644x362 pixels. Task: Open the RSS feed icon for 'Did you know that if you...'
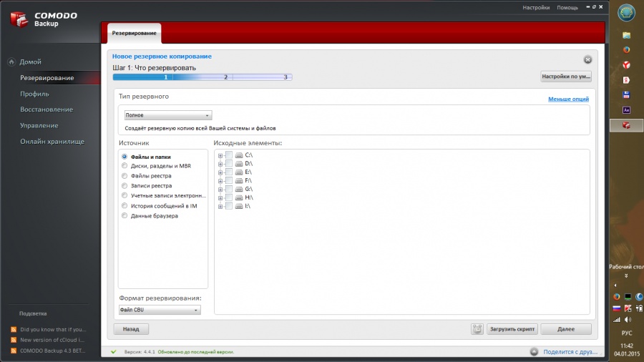click(14, 329)
